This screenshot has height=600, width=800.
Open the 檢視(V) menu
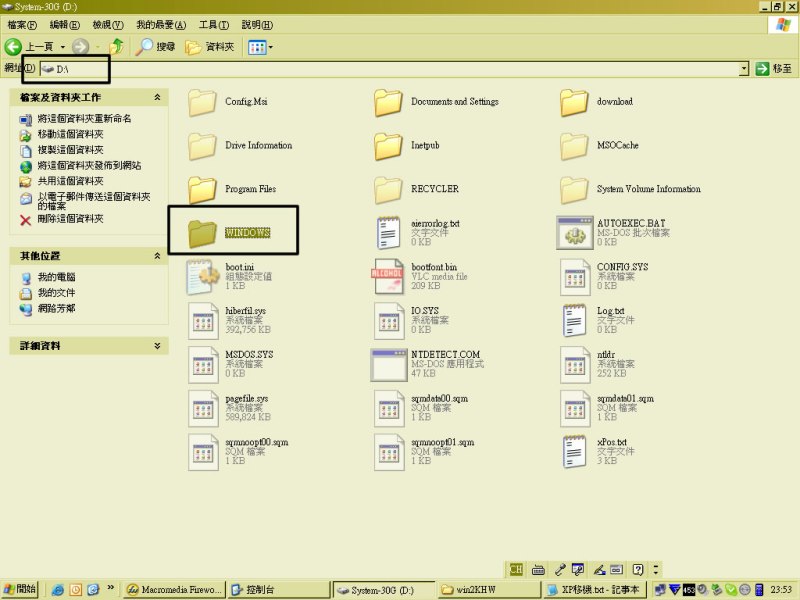pyautogui.click(x=108, y=24)
